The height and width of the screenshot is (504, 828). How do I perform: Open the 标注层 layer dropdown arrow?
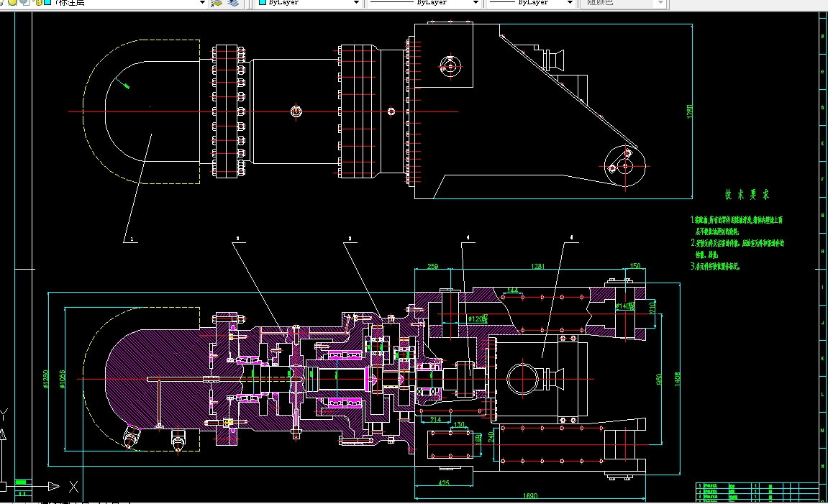tap(201, 3)
